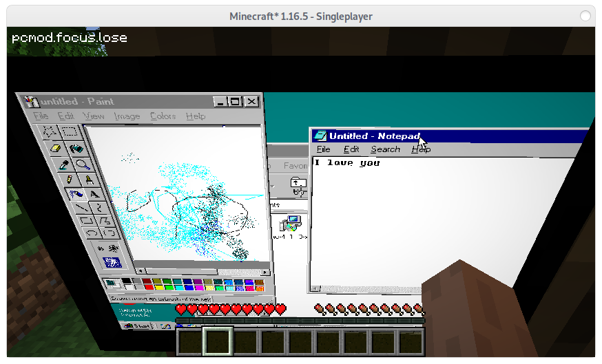The height and width of the screenshot is (364, 602).
Task: Choose the Eraser tool in Paint
Action: (x=55, y=148)
